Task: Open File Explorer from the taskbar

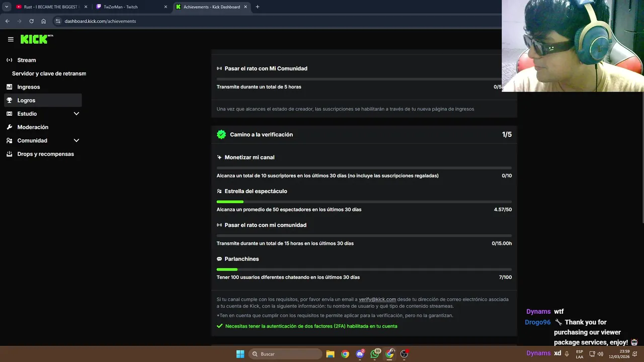Action: tap(330, 354)
